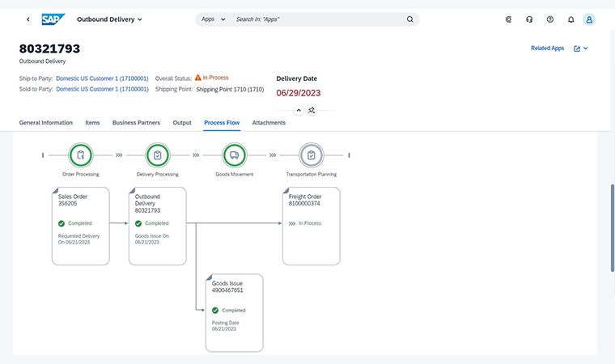615x364 pixels.
Task: Switch to the Attachments tab
Action: point(269,123)
